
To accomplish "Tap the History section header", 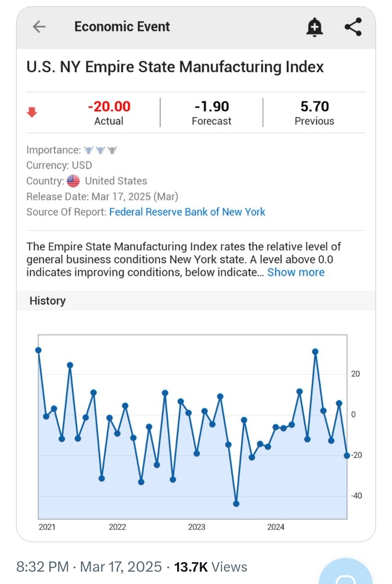I will 48,301.
